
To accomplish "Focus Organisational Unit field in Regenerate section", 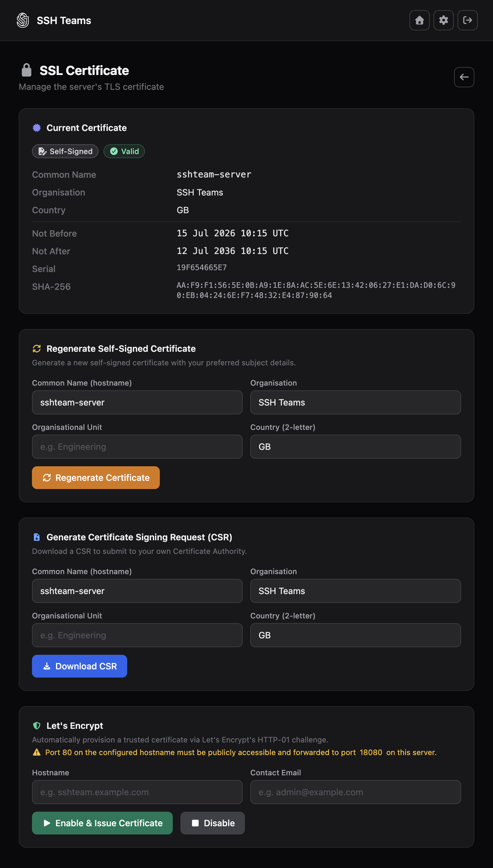I will (137, 447).
